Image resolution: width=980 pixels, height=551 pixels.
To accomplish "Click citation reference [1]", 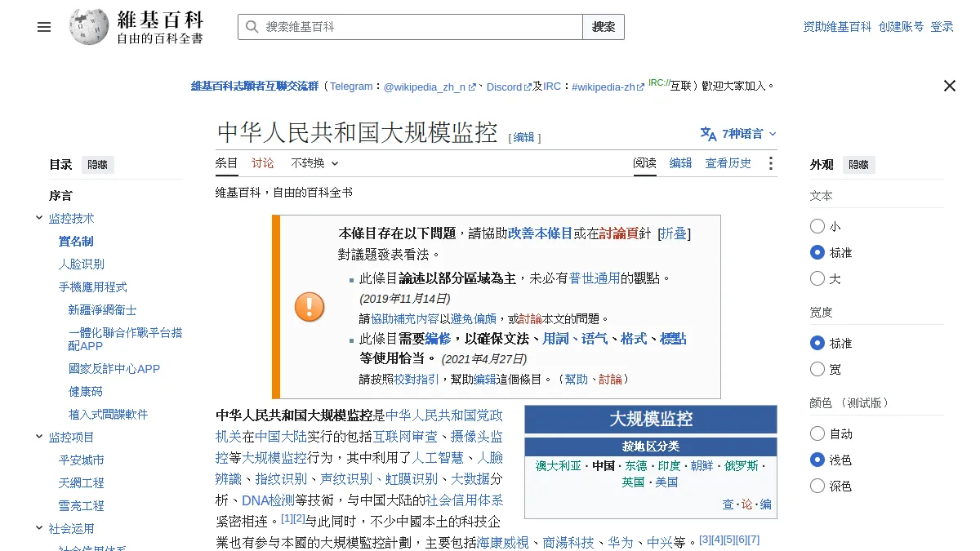I will tap(287, 518).
